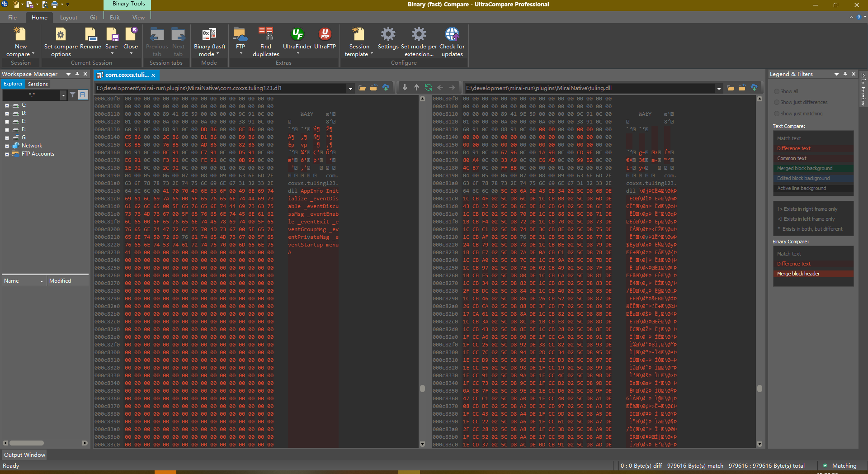Open the File Preview side panel
The width and height of the screenshot is (868, 474).
(863, 89)
